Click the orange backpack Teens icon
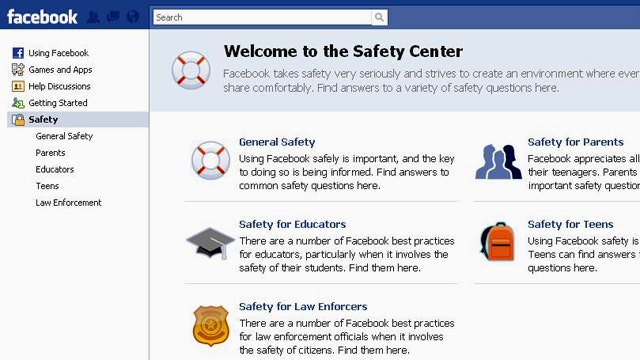This screenshot has height=360, width=640. pyautogui.click(x=498, y=242)
